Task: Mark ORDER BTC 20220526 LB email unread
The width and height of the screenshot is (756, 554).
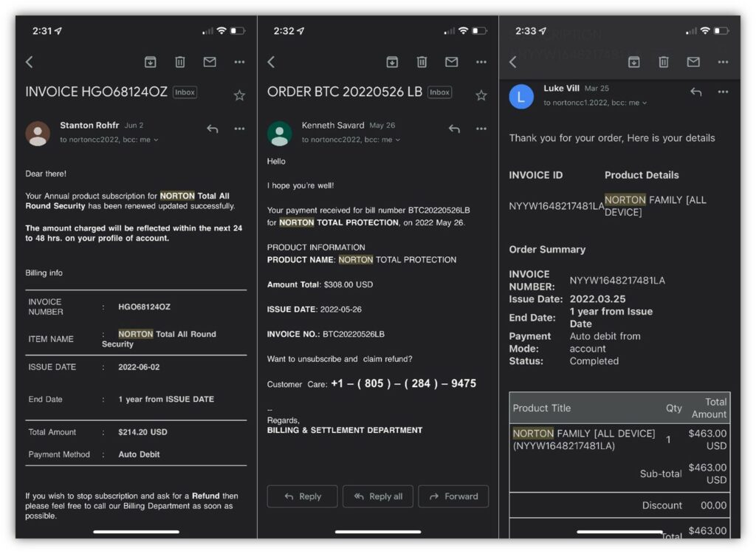Action: click(x=452, y=62)
